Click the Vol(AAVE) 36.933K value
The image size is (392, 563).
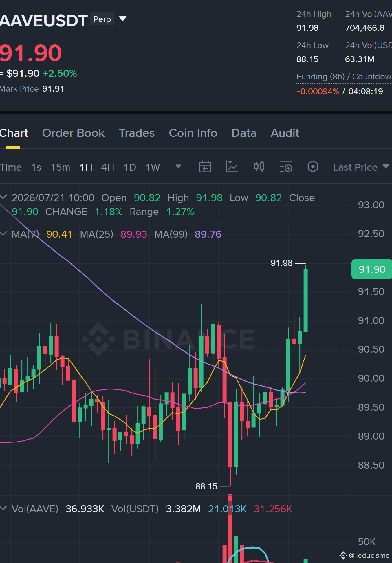(85, 509)
